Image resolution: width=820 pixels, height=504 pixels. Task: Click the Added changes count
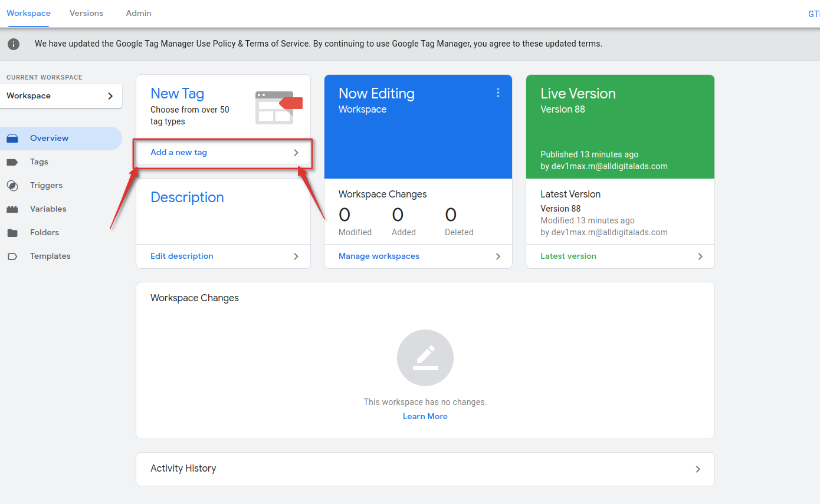[x=398, y=215]
